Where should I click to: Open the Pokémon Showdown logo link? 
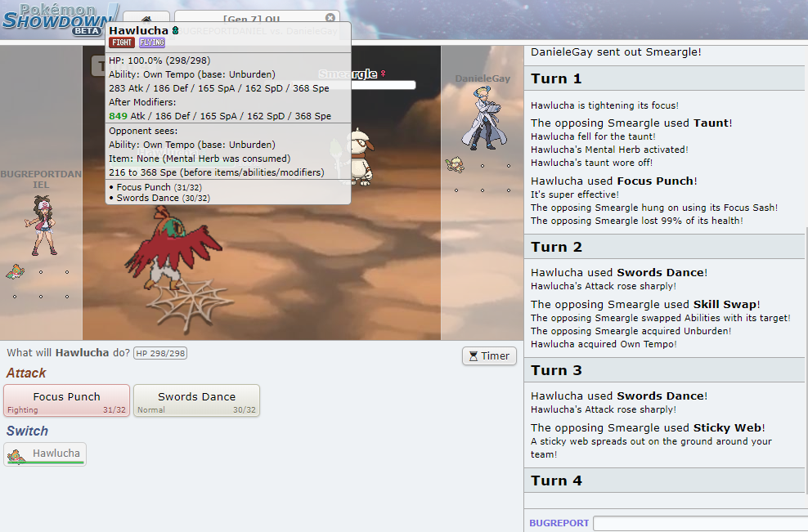pyautogui.click(x=59, y=20)
